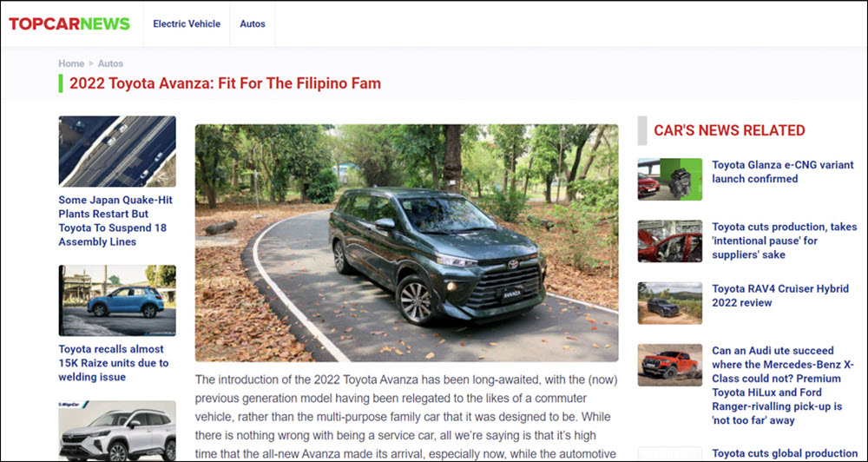Open the Audi ute versus X-Class article
The height and width of the screenshot is (462, 868).
tap(783, 386)
